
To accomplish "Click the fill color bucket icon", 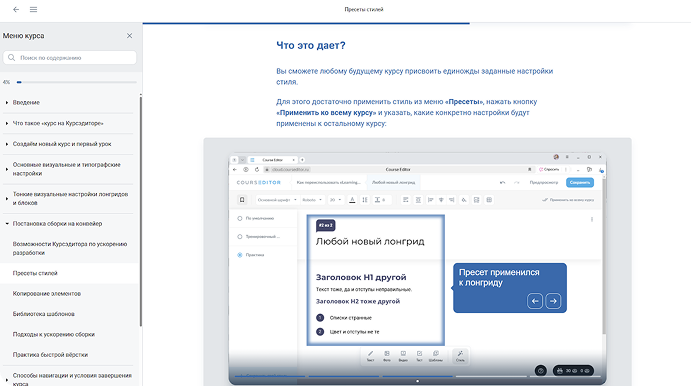I will point(464,200).
